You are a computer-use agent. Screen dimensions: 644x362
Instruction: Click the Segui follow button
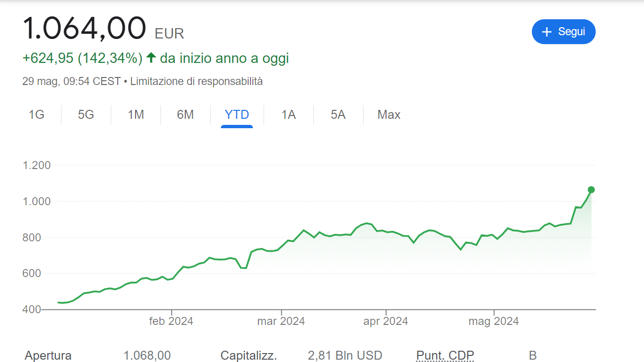563,32
